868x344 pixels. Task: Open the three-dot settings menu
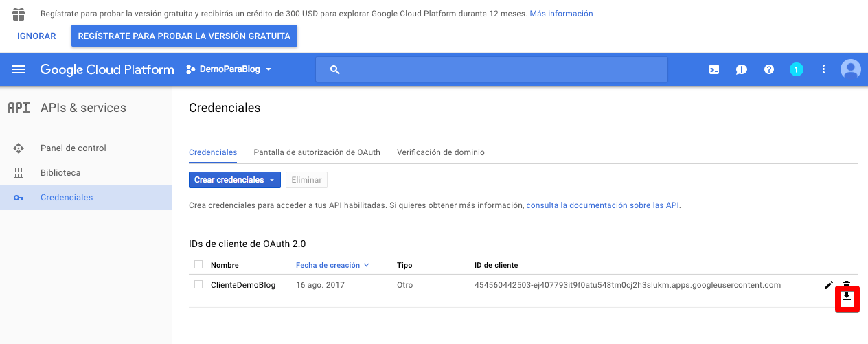(824, 69)
